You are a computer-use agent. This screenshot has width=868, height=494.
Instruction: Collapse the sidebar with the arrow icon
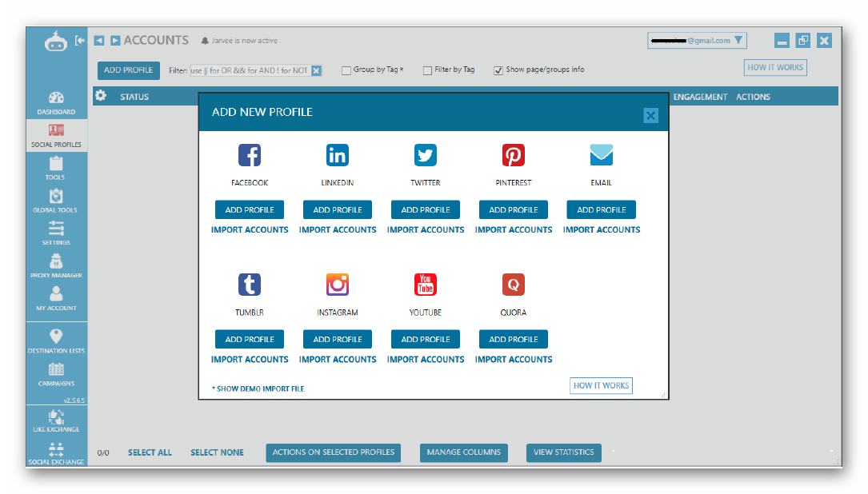point(80,41)
